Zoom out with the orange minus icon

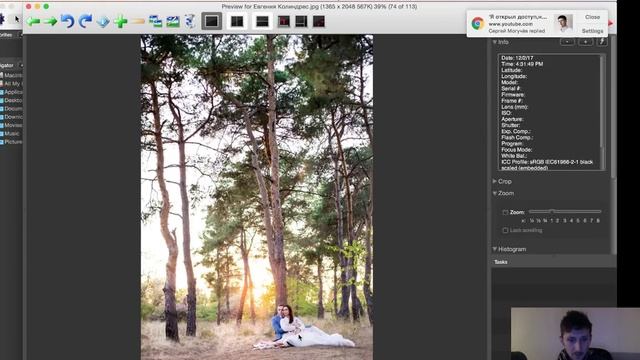tap(138, 21)
